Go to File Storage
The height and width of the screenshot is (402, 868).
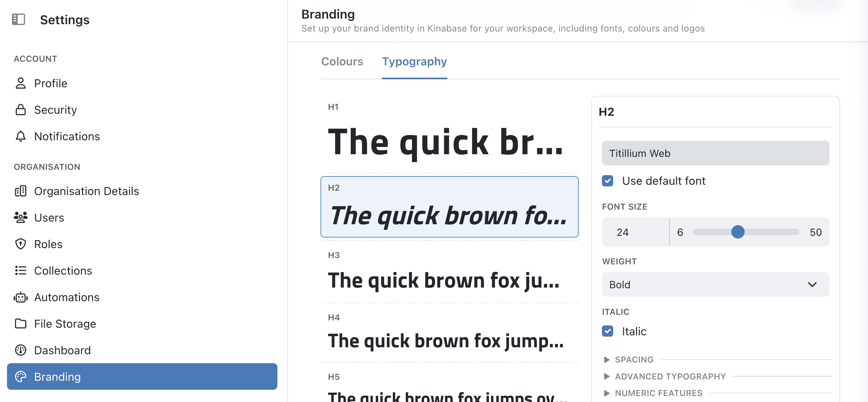pyautogui.click(x=142, y=323)
